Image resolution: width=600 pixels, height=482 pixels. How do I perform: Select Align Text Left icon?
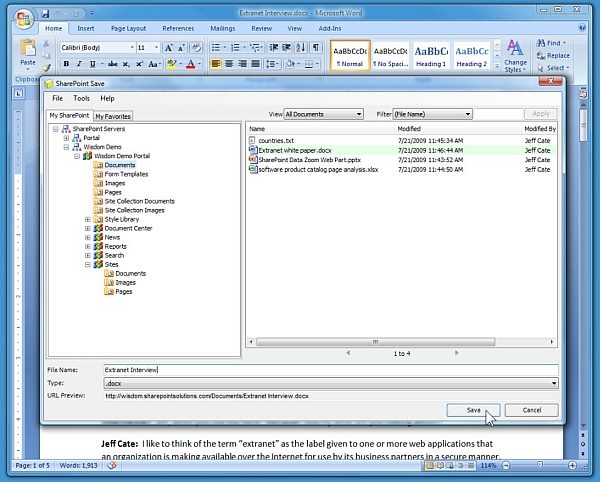tap(216, 64)
